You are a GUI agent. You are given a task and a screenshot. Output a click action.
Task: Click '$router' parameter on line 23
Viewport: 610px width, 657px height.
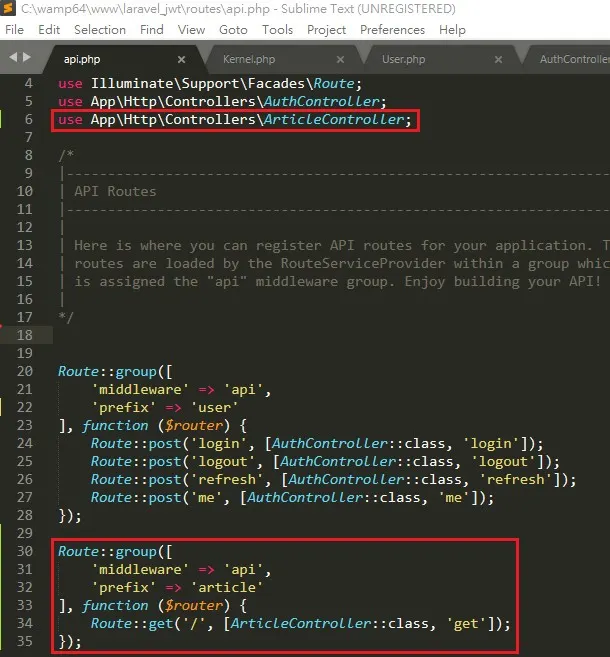pos(194,425)
